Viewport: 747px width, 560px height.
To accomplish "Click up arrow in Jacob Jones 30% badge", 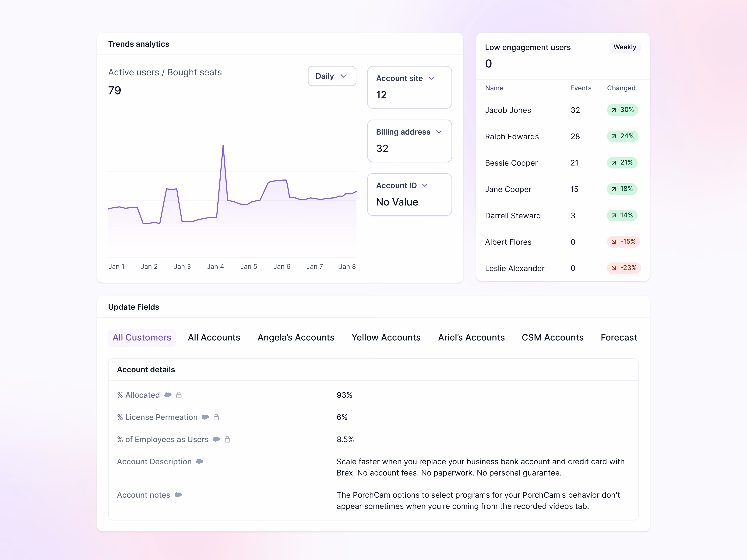I will coord(614,110).
